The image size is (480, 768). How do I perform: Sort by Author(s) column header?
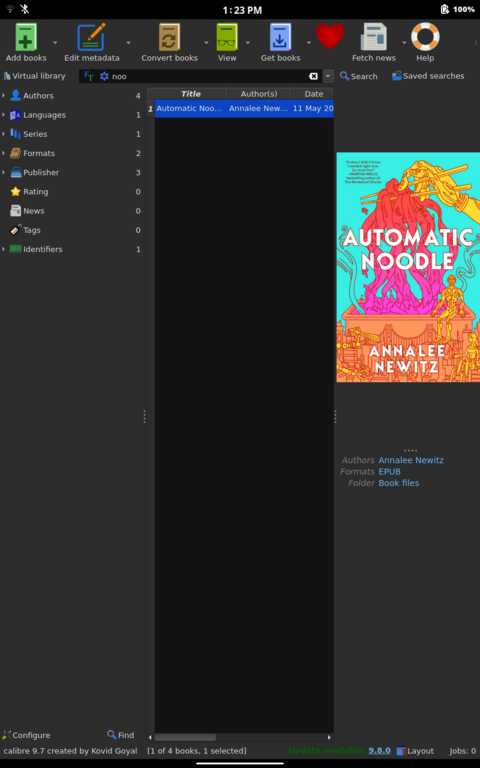[259, 94]
